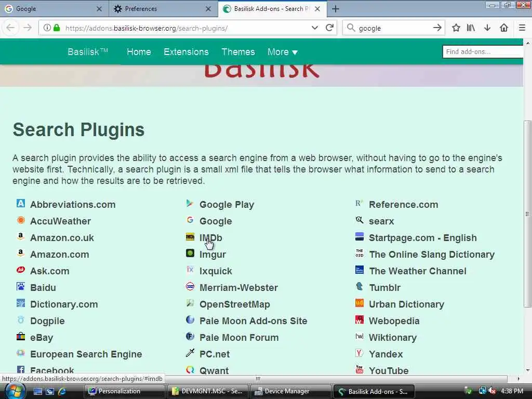
Task: Click the eBay shopping bag icon
Action: coord(21,336)
